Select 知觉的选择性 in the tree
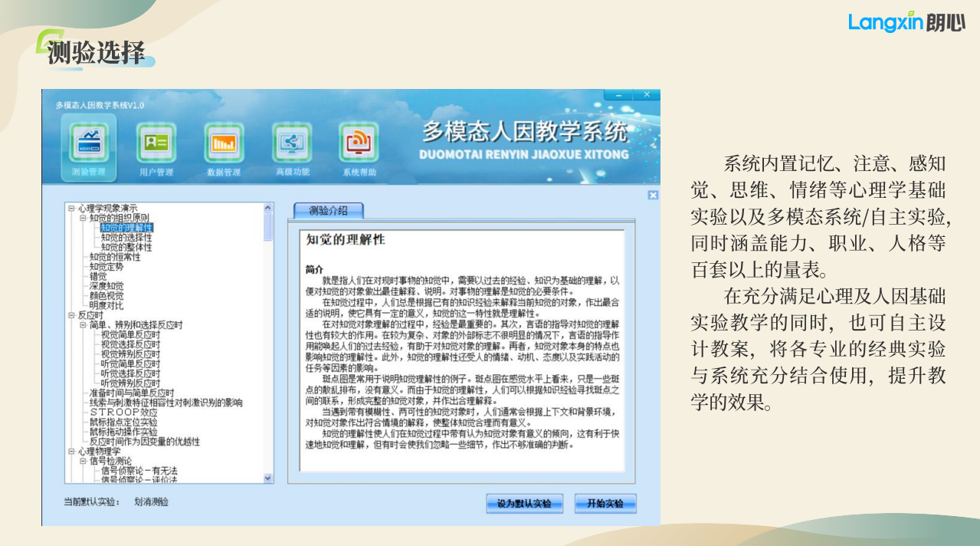The height and width of the screenshot is (546, 980). (126, 238)
